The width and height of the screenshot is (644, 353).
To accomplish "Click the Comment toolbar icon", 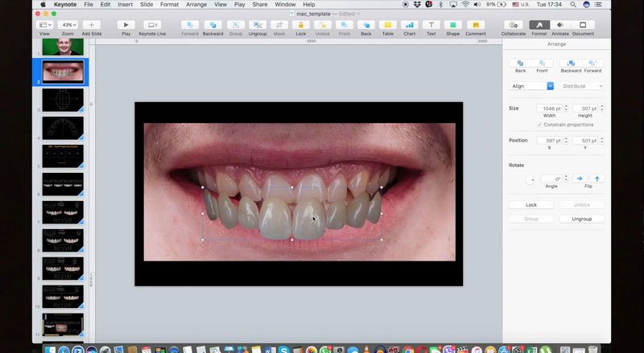I will [x=475, y=26].
